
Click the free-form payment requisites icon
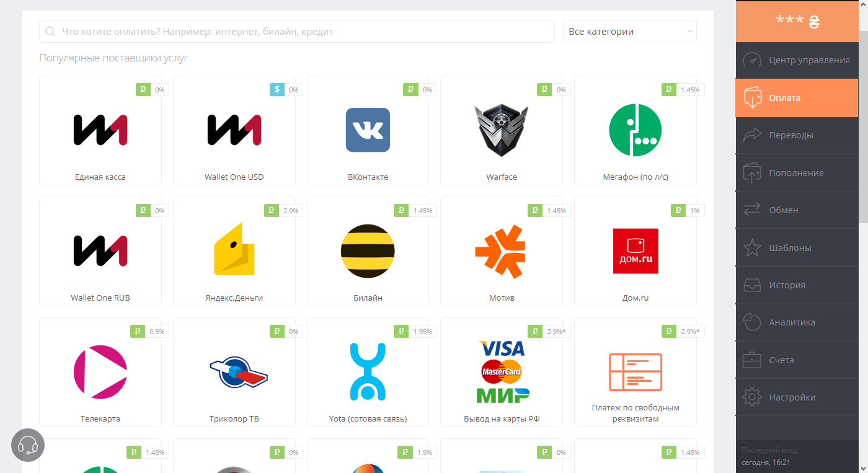click(x=635, y=372)
